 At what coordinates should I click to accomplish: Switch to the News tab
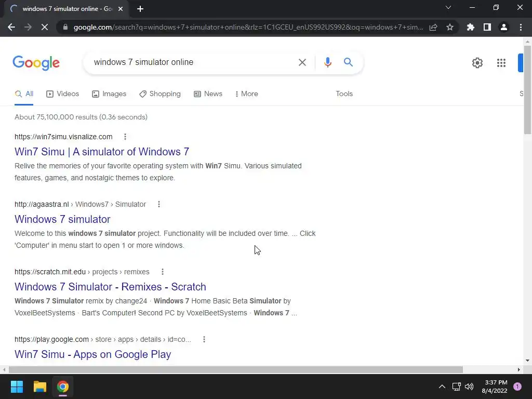tap(208, 94)
